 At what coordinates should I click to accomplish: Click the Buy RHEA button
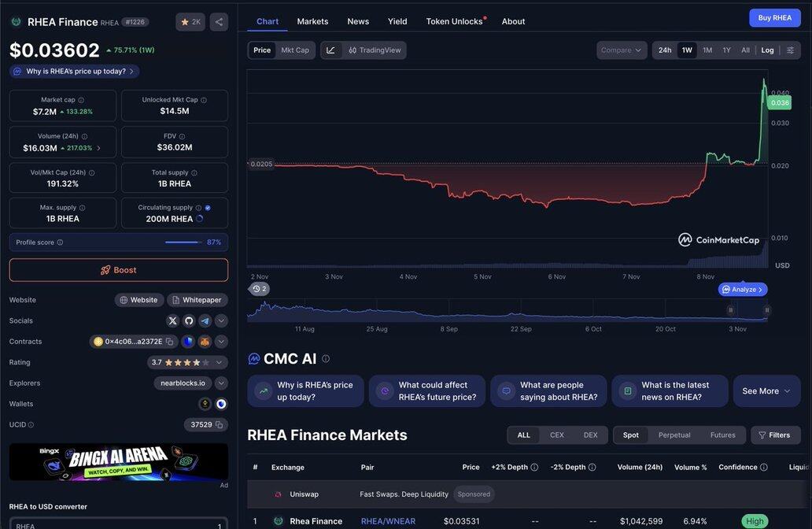pos(774,18)
